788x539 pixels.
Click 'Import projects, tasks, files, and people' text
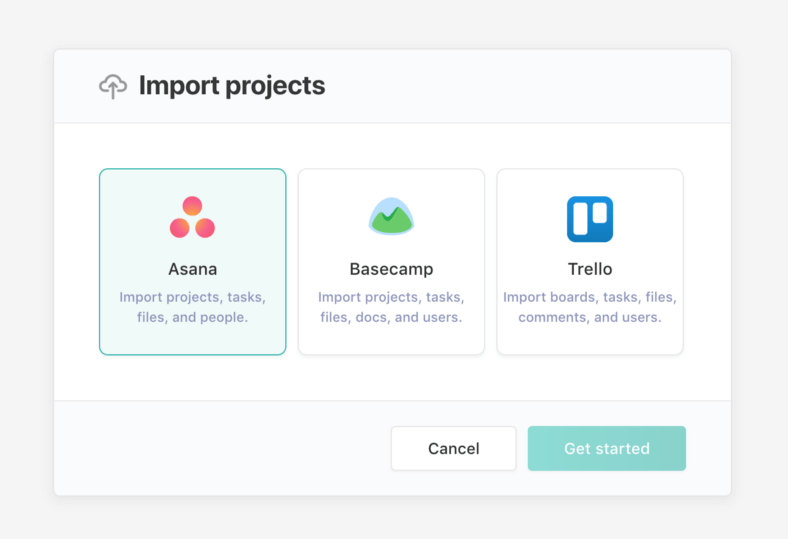tap(192, 307)
